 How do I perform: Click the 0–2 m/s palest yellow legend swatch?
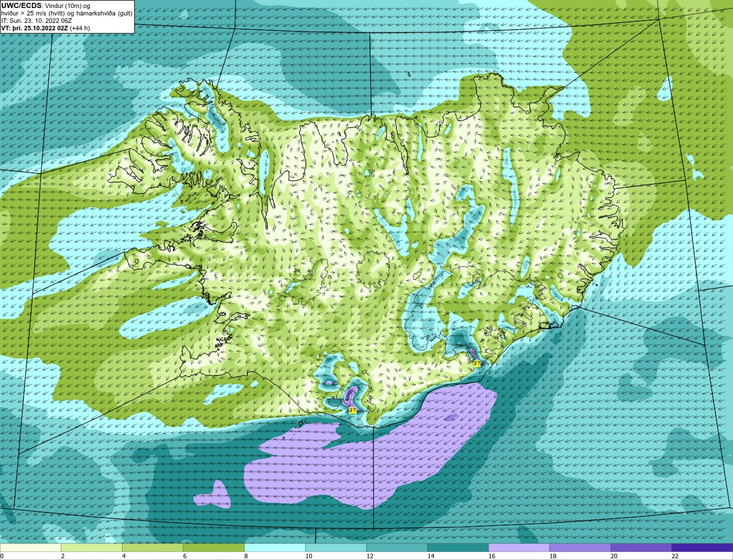[x=30, y=548]
